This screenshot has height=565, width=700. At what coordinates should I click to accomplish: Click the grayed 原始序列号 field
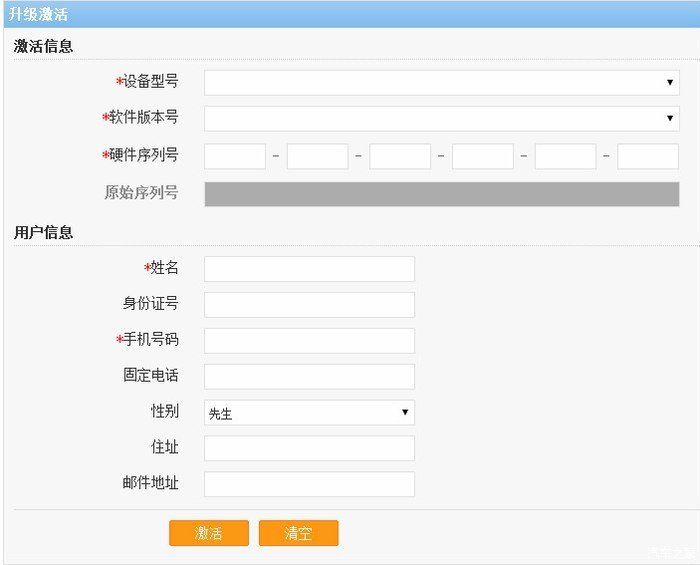click(x=441, y=194)
